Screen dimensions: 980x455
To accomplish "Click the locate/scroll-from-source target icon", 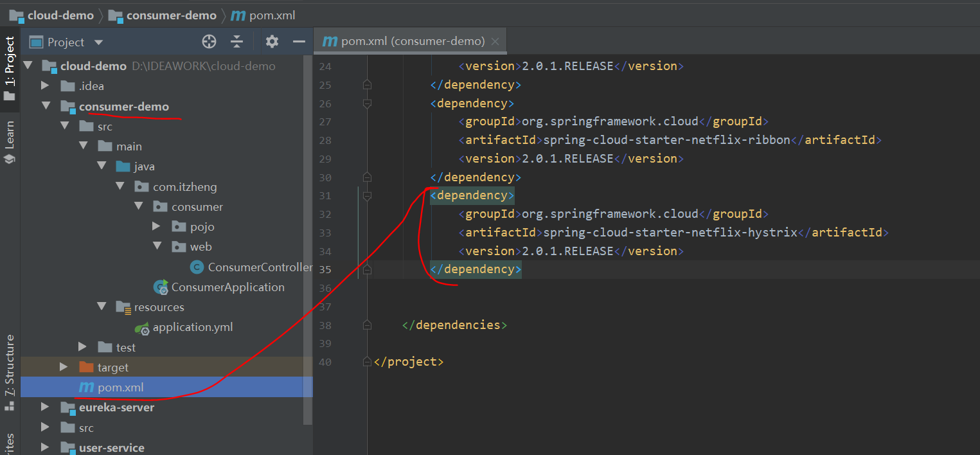I will (209, 42).
